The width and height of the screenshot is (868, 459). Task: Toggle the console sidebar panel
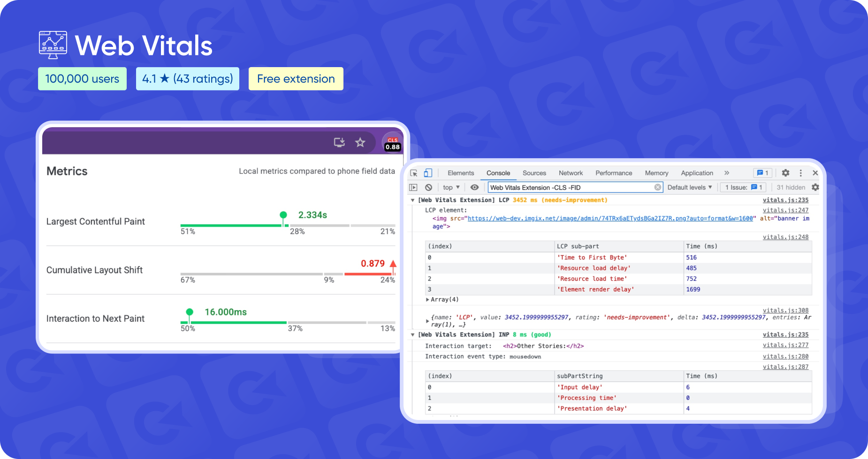pyautogui.click(x=414, y=187)
